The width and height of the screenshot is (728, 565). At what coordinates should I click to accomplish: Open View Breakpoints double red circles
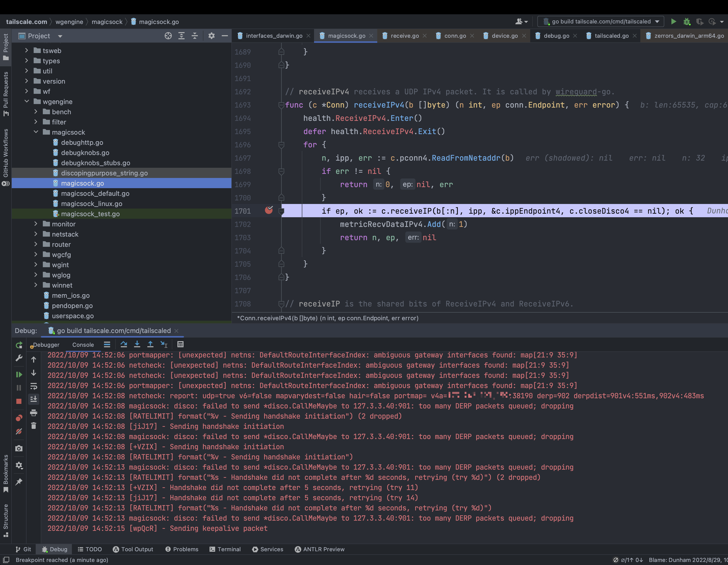[x=19, y=418]
